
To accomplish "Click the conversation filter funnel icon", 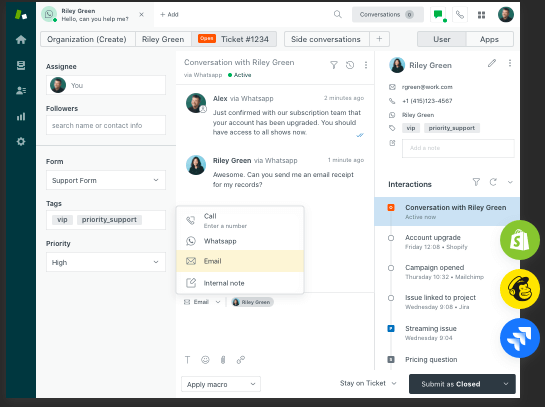I will (x=334, y=65).
